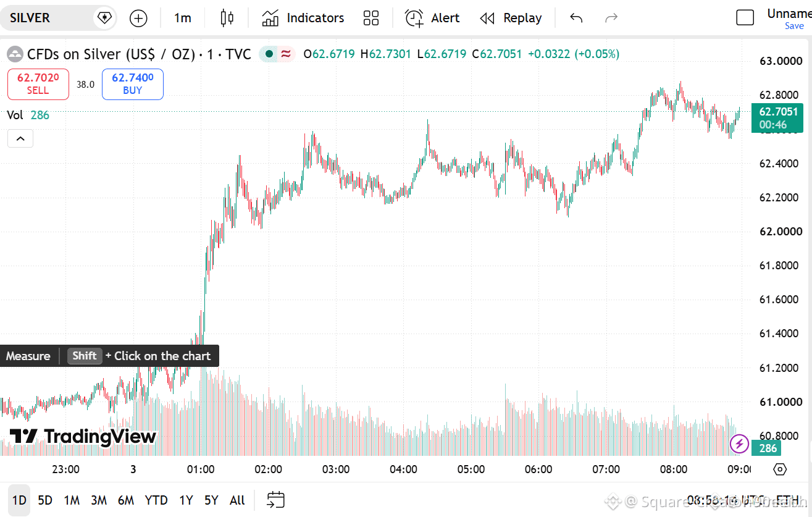Toggle the green market status indicator
This screenshot has width=812, height=517.
(x=269, y=54)
